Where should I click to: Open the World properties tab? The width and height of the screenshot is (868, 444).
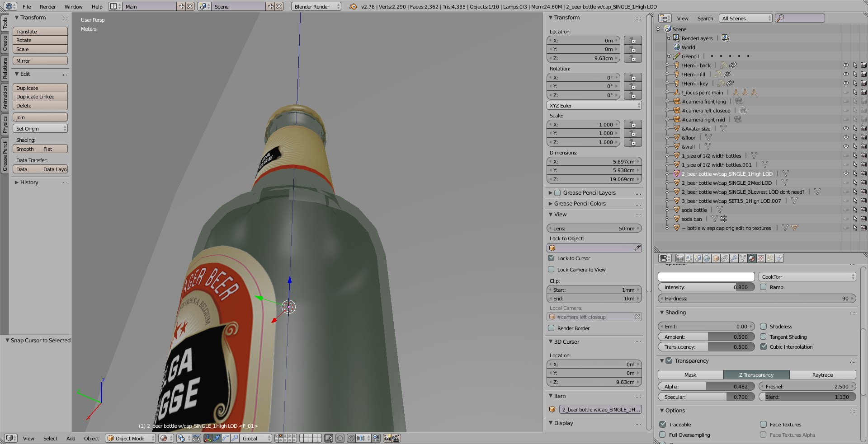(707, 258)
